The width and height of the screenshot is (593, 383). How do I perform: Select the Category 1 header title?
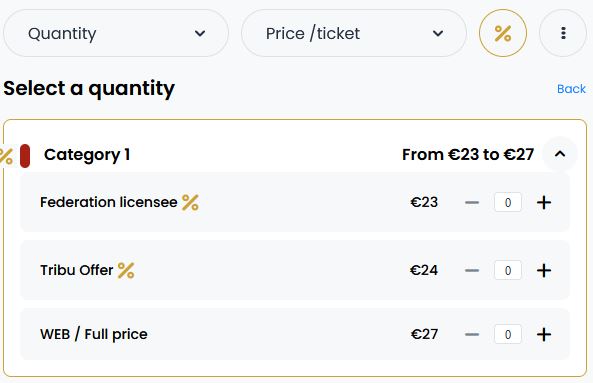(x=87, y=155)
